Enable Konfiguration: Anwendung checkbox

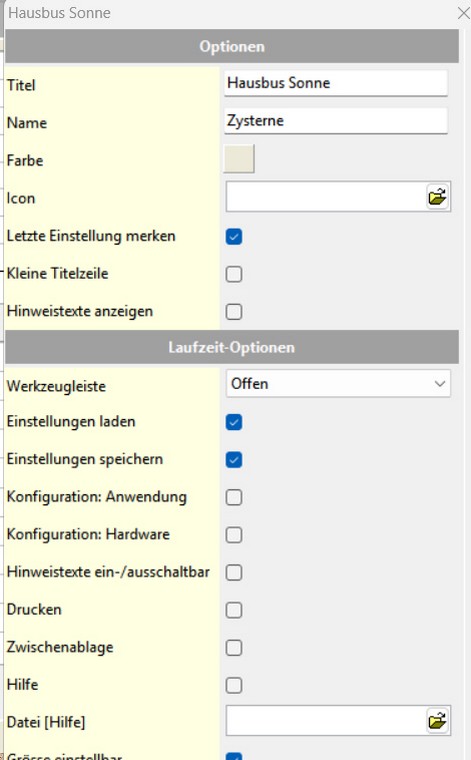click(x=234, y=497)
